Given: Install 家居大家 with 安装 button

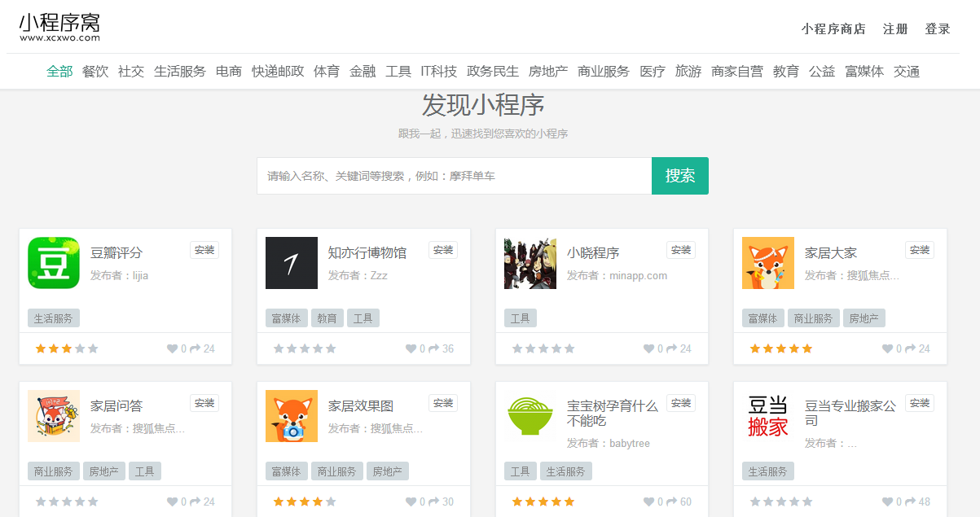Looking at the screenshot, I should point(920,250).
